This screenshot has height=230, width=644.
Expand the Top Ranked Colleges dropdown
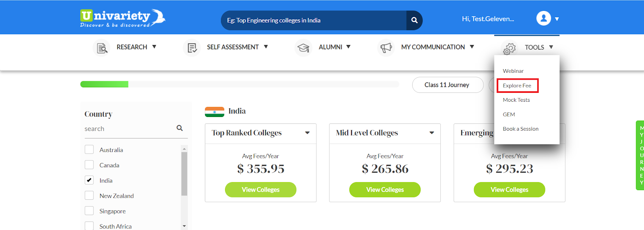tap(308, 133)
